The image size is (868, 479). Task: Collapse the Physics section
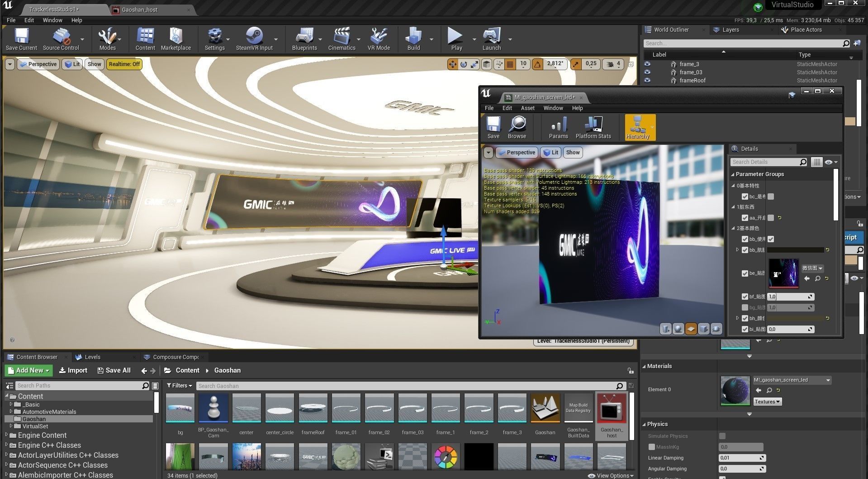click(x=644, y=424)
